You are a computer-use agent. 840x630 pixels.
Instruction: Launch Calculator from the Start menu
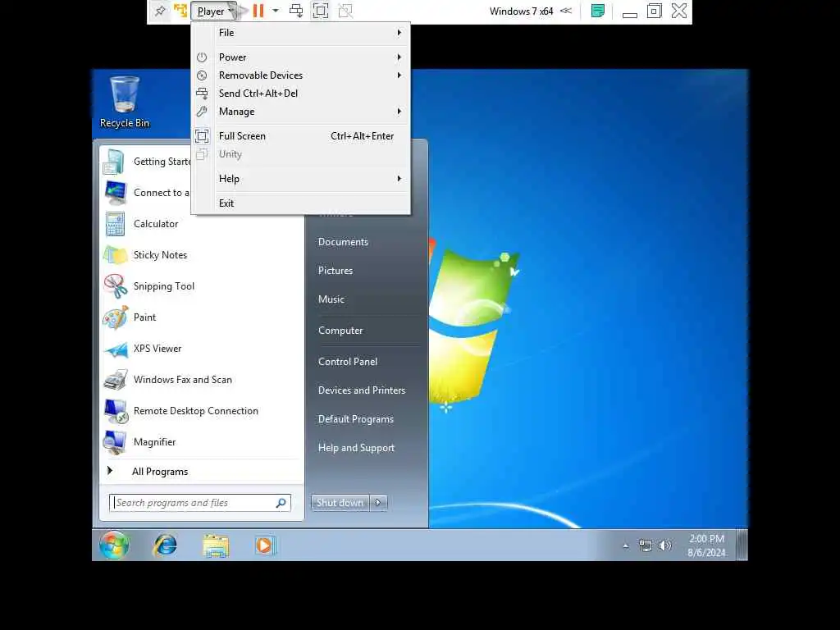pos(202,224)
